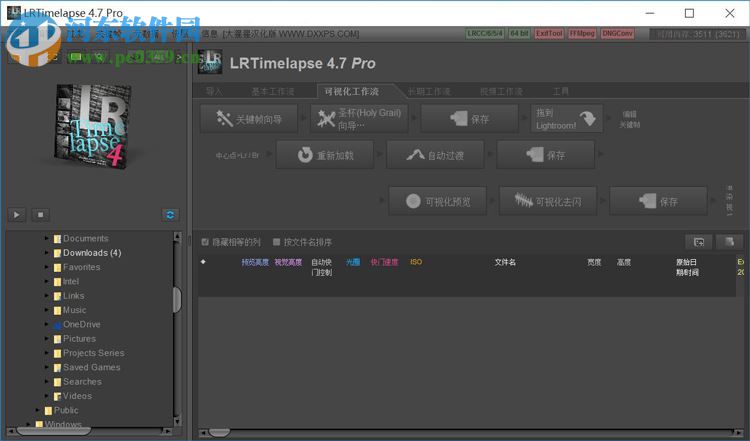Viewport: 750px width, 441px height.
Task: Click the Pictures folder icon
Action: (x=57, y=339)
